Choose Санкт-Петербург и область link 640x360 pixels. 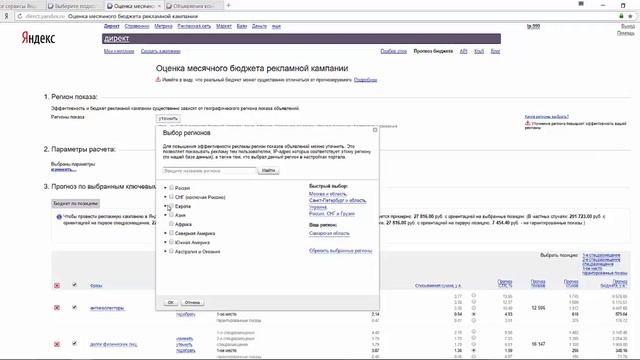338,200
